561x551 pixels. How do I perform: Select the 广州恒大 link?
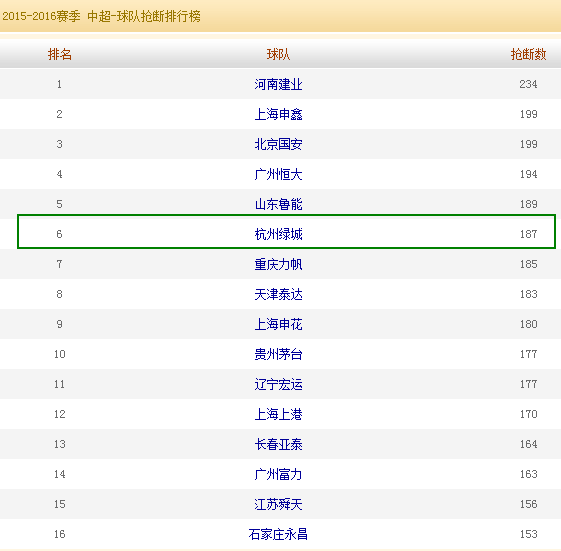(278, 175)
